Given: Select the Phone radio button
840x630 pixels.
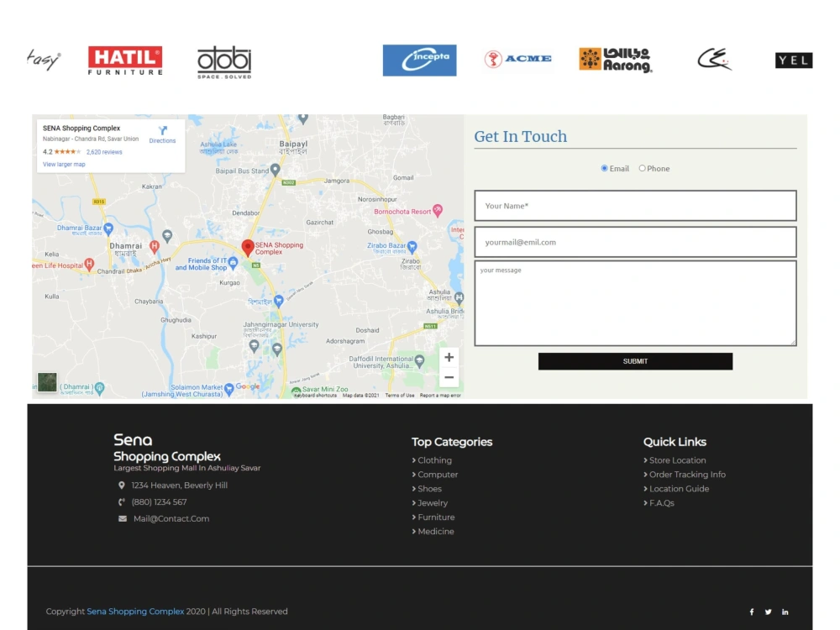Looking at the screenshot, I should (642, 168).
